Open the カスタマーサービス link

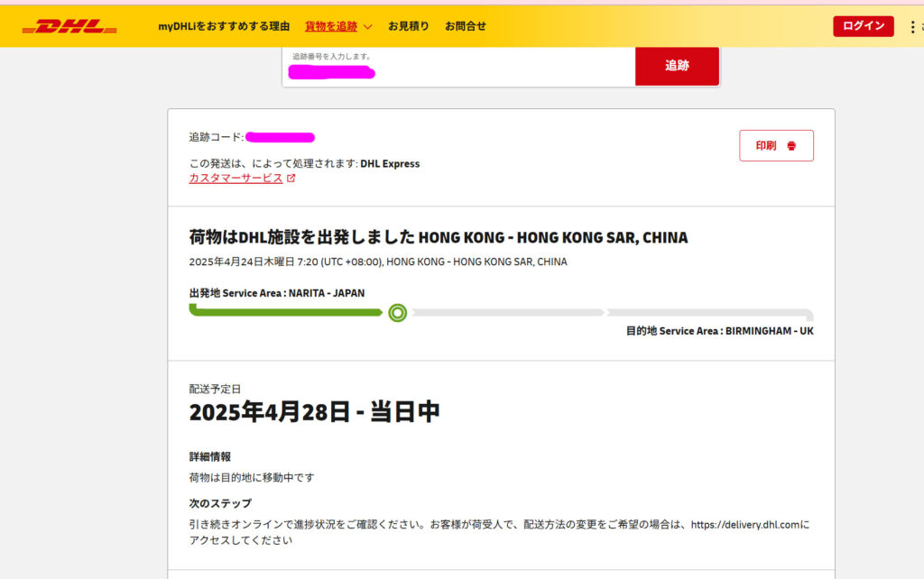click(236, 178)
